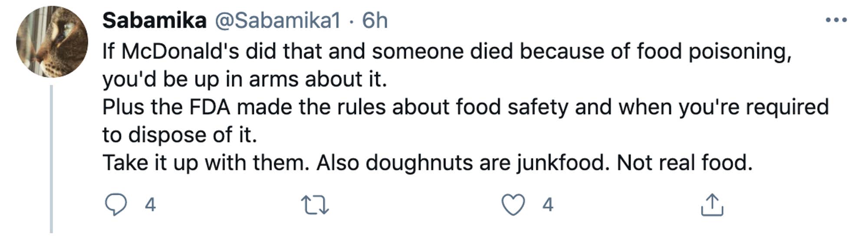Retweet this Sabamika tweet
Viewport: 868px width, 242px height.
pyautogui.click(x=315, y=205)
